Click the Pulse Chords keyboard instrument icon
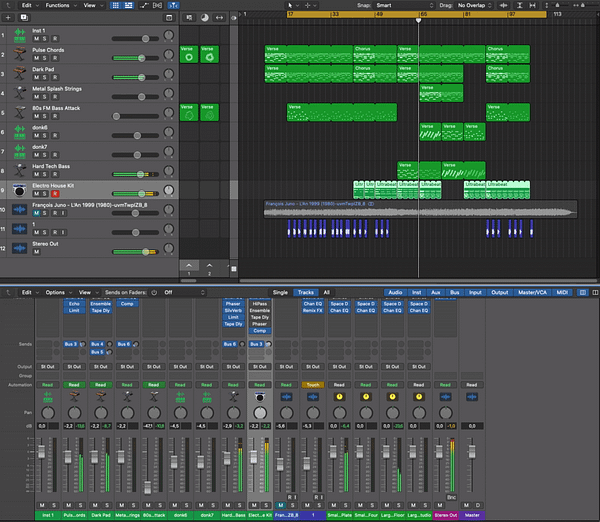Viewport: 600px width, 522px height. tap(21, 54)
